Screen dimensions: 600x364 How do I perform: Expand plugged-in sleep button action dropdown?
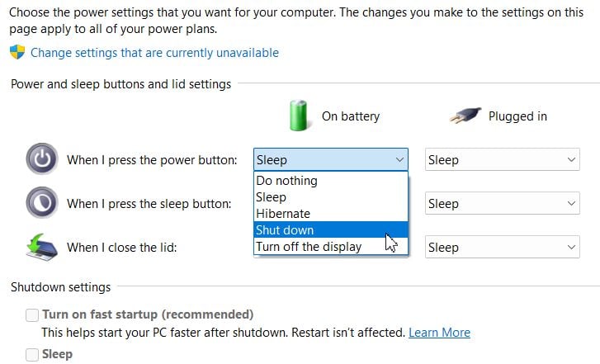click(502, 203)
